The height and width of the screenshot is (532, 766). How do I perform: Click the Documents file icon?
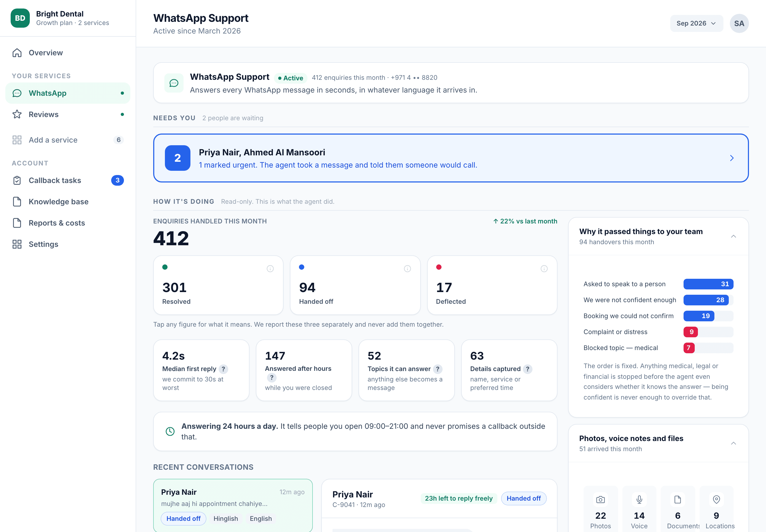[x=678, y=500]
